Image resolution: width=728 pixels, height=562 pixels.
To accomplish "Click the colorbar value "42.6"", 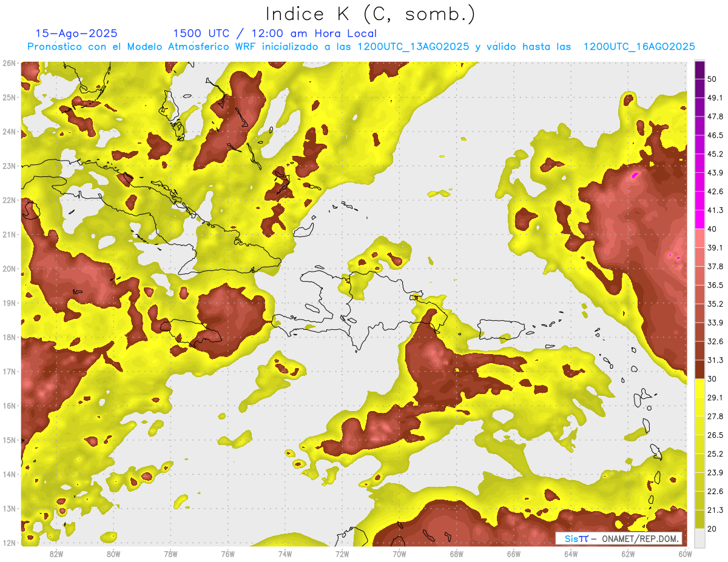I will [715, 191].
